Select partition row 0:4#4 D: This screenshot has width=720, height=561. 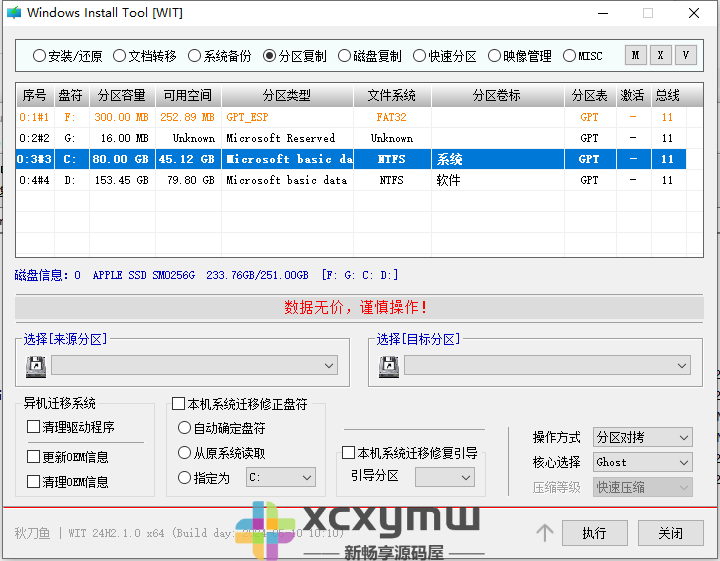coord(351,180)
